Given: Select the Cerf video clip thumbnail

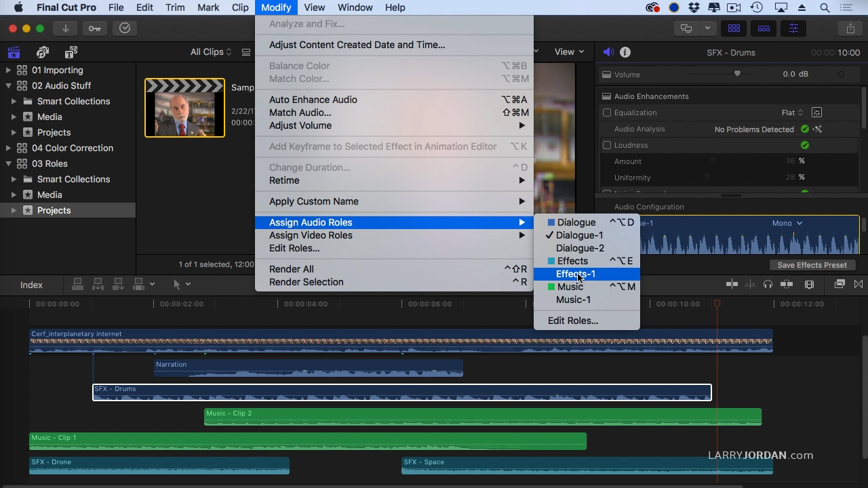Looking at the screenshot, I should [184, 108].
